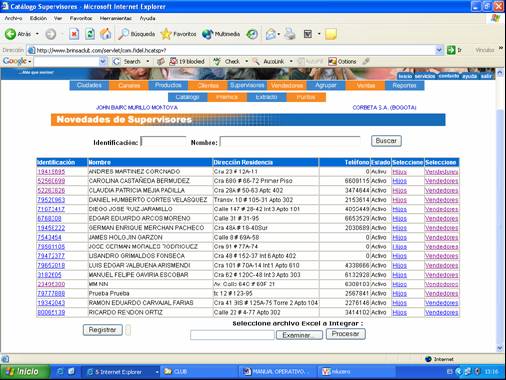Open browser History clock icon

(x=252, y=34)
